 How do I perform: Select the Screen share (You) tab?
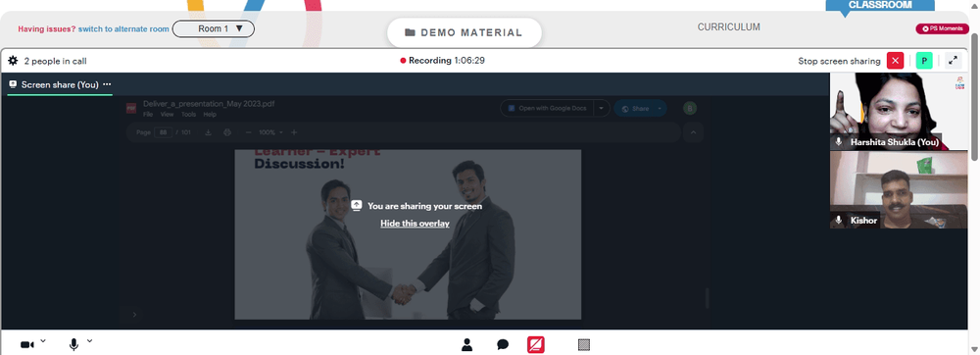(60, 84)
